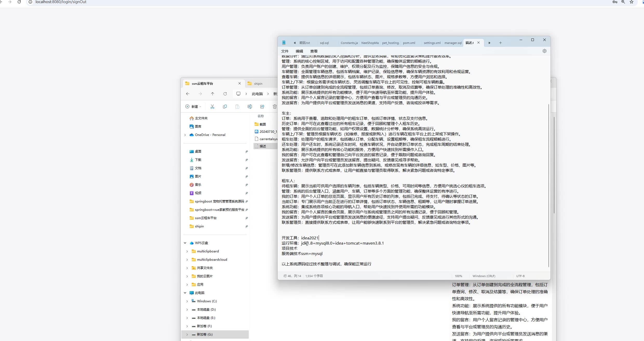
Task: Switch to the 密码.txt tab
Action: [x=305, y=43]
